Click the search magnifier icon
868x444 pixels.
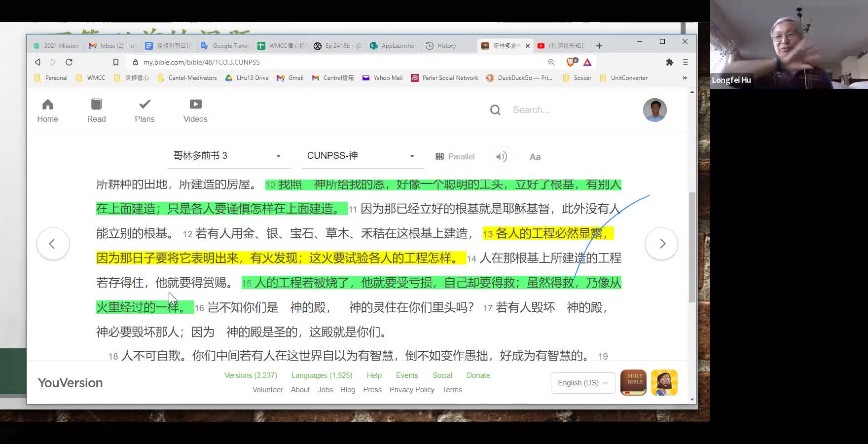495,110
